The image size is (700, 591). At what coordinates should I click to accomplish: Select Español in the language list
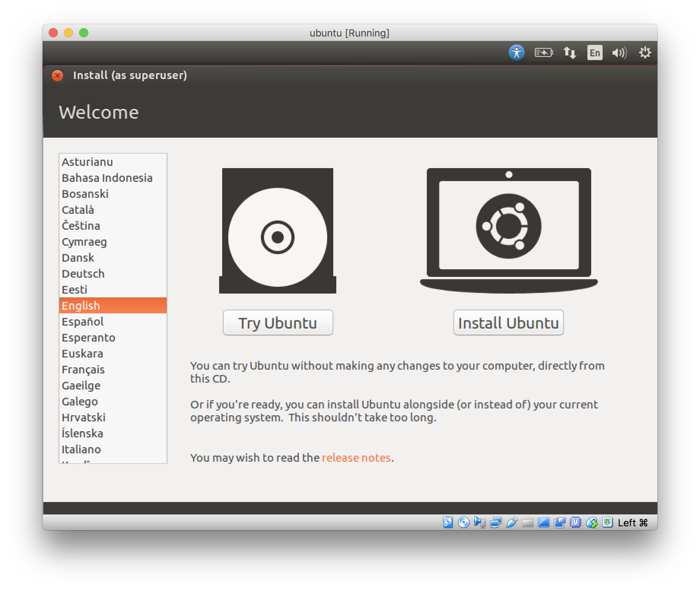coord(83,322)
